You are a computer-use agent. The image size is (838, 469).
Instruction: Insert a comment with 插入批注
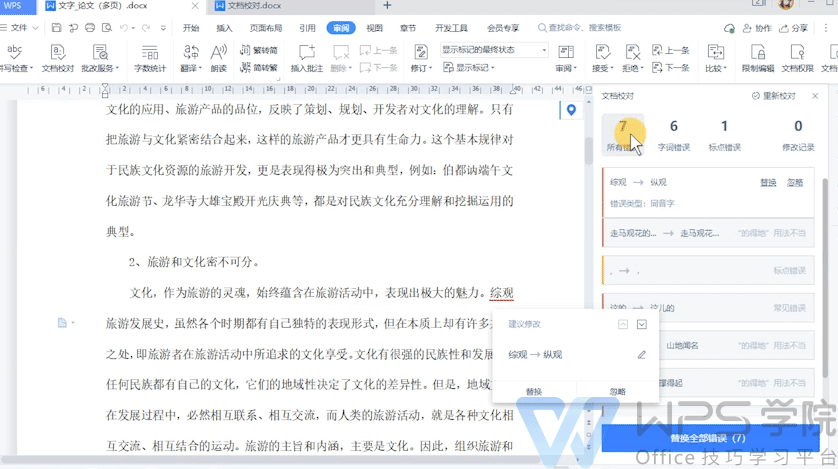click(307, 56)
